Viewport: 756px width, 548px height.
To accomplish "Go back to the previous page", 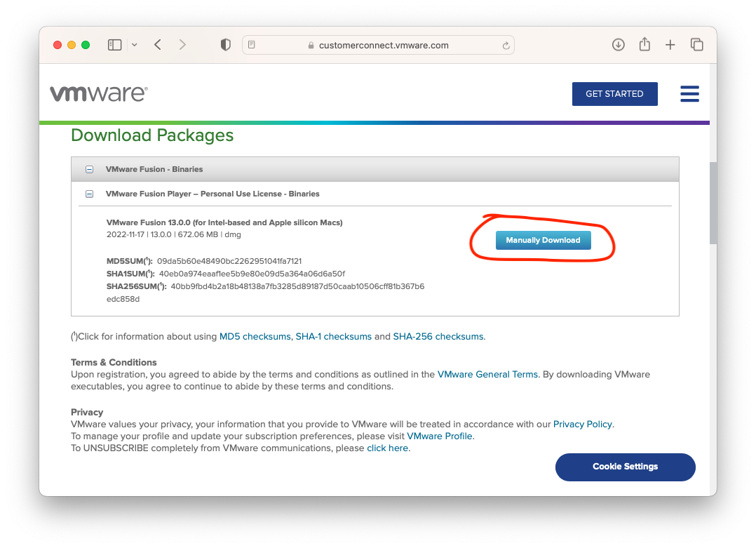I will pyautogui.click(x=157, y=44).
